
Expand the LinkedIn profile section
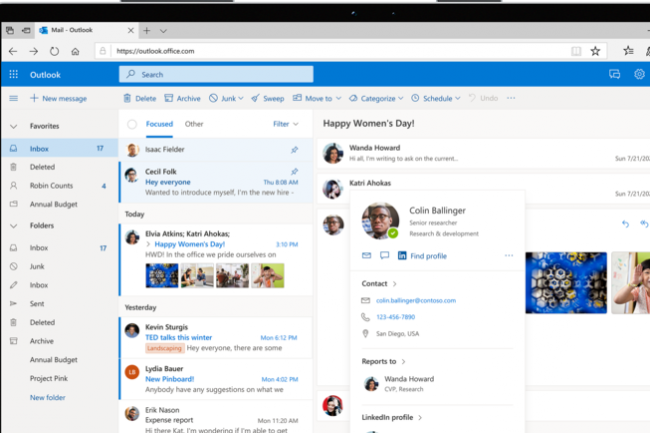[420, 418]
